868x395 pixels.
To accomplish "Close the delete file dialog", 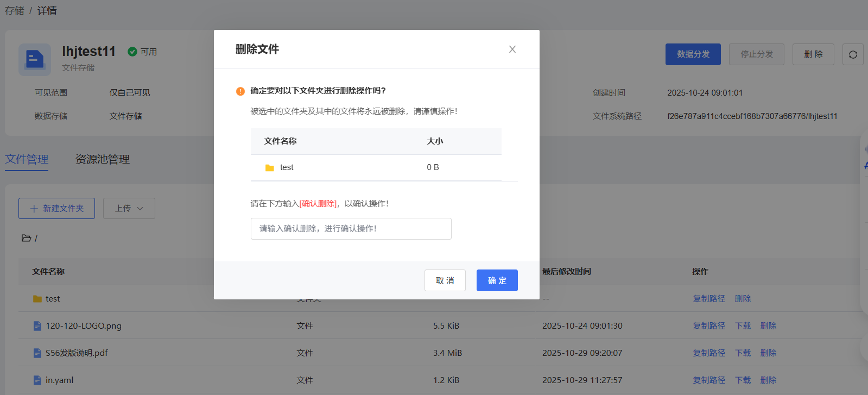I will [x=512, y=49].
